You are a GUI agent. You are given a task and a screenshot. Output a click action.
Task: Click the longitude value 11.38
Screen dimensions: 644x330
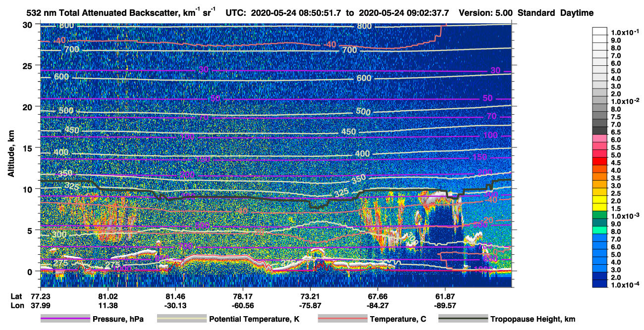pyautogui.click(x=107, y=305)
